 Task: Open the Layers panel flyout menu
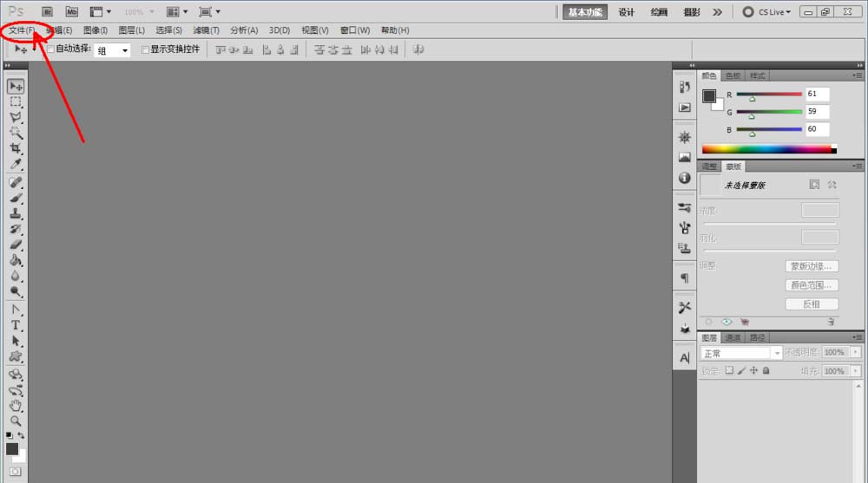pyautogui.click(x=857, y=337)
